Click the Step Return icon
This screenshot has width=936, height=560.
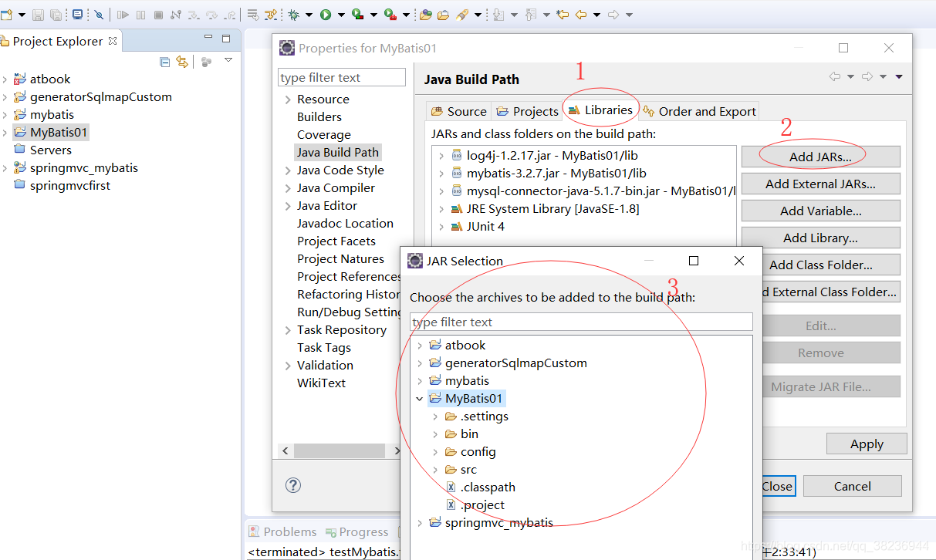[x=229, y=15]
